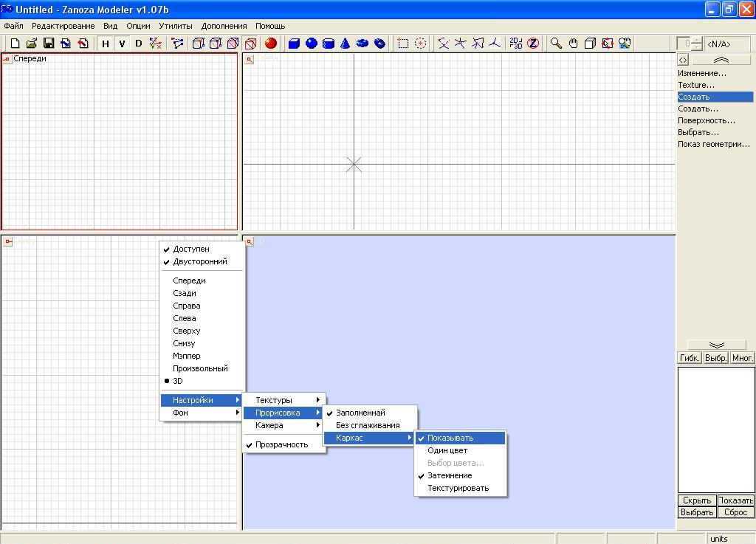756x544 pixels.
Task: Click the red sphere toolbar icon
Action: (x=270, y=44)
